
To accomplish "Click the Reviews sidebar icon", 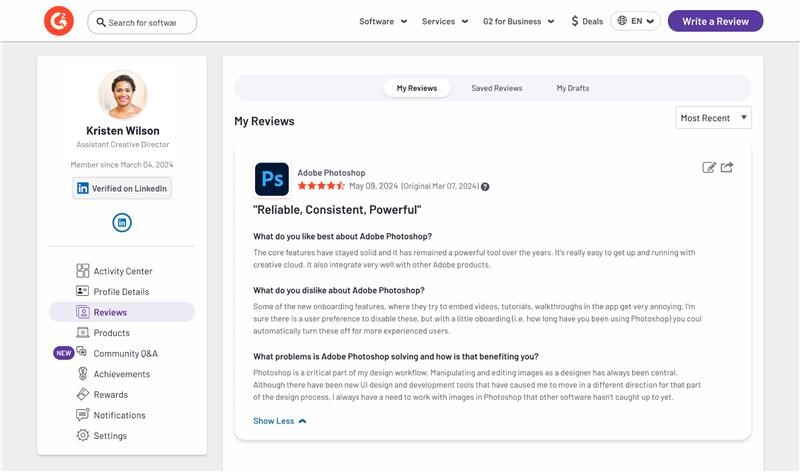I will tap(82, 312).
